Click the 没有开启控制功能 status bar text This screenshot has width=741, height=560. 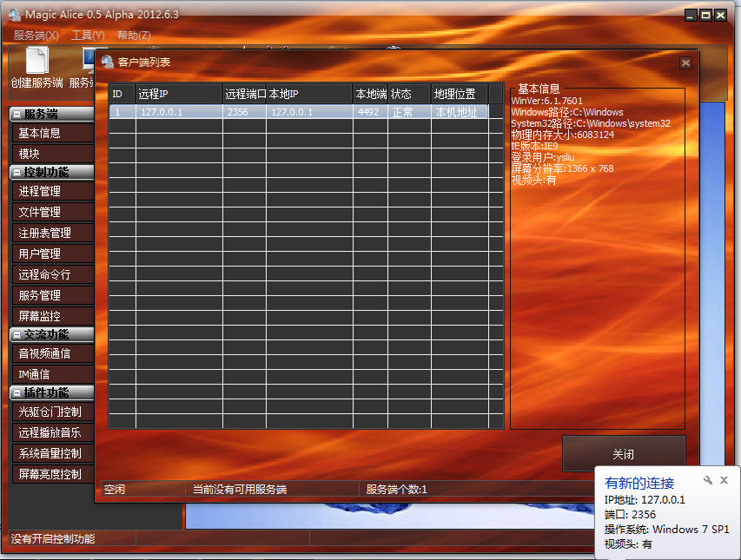pyautogui.click(x=53, y=539)
